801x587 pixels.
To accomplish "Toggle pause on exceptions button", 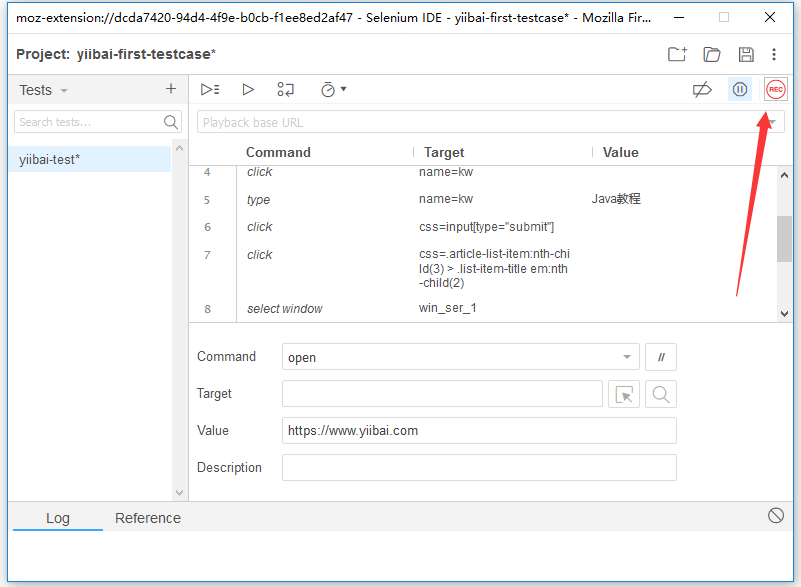I will pyautogui.click(x=740, y=90).
